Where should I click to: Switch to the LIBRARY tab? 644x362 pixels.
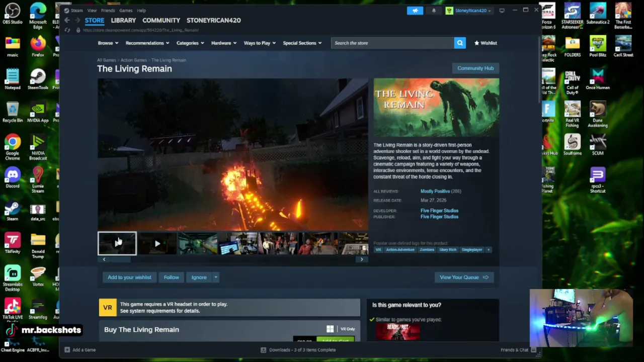[123, 20]
